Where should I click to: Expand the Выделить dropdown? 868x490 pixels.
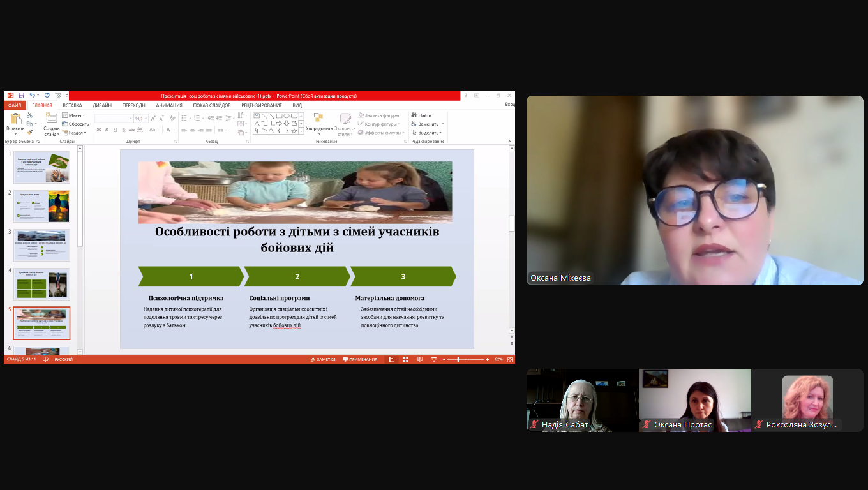(428, 132)
